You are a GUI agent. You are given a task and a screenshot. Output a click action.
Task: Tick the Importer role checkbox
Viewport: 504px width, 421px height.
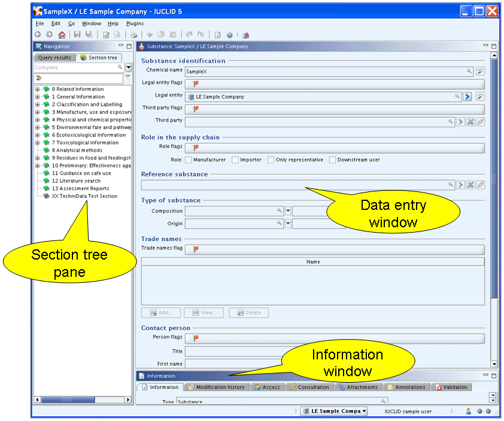coord(235,160)
